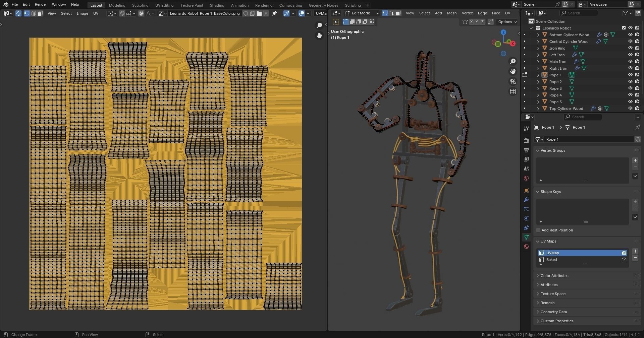Toggle the Leonardo Robot collection exclude checkbox
The image size is (644, 338).
(x=624, y=28)
